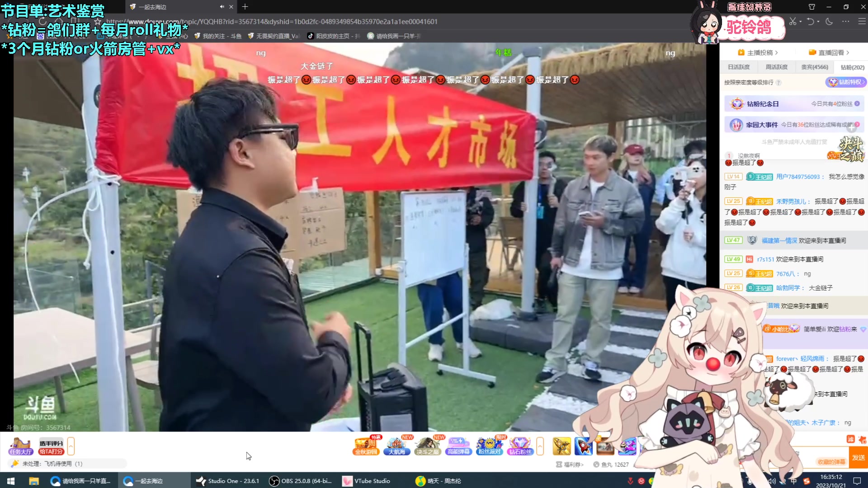This screenshot has width=868, height=488.
Task: Toggle night mode moon icon
Action: pos(829,21)
